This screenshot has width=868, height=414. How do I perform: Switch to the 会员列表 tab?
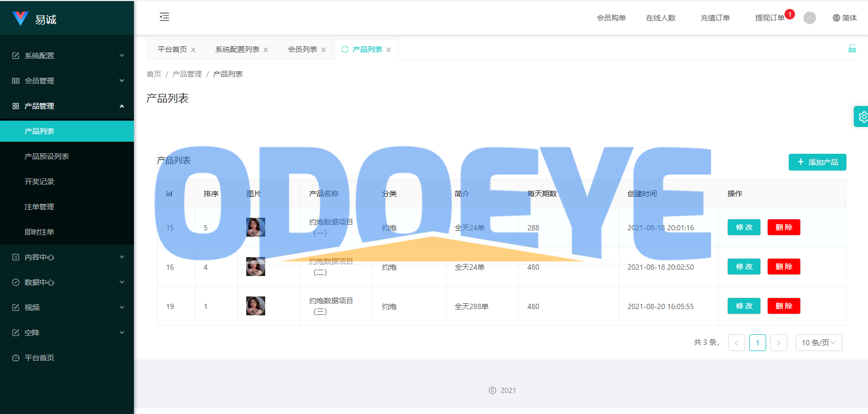pyautogui.click(x=302, y=49)
